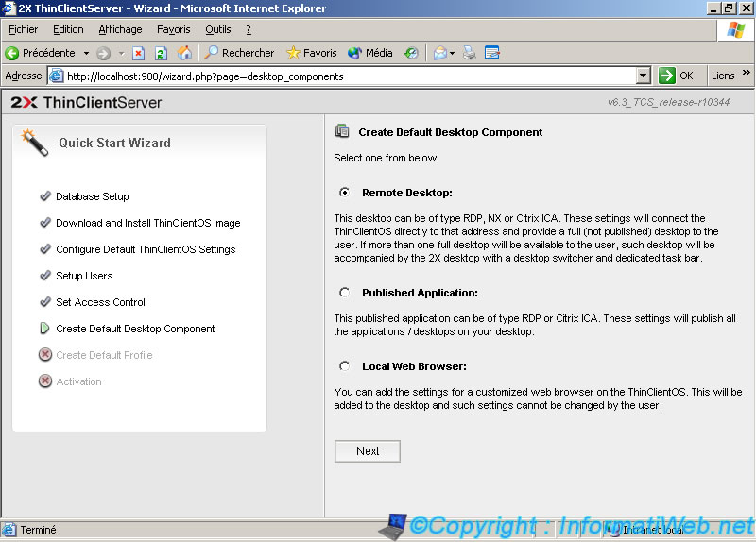Open the history icon in toolbar

[x=411, y=53]
